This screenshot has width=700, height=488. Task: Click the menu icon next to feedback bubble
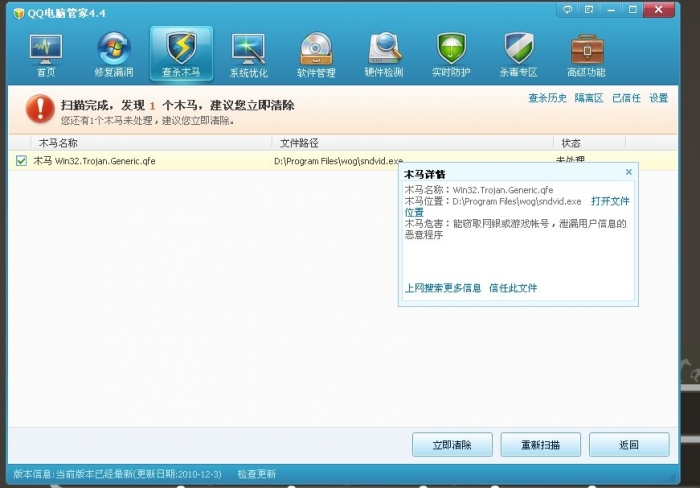pos(589,9)
